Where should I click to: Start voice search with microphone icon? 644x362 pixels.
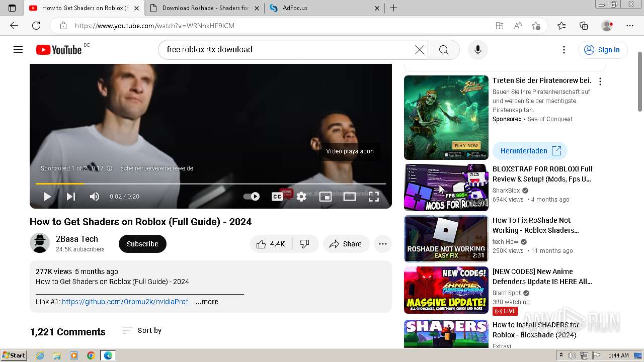click(x=477, y=49)
